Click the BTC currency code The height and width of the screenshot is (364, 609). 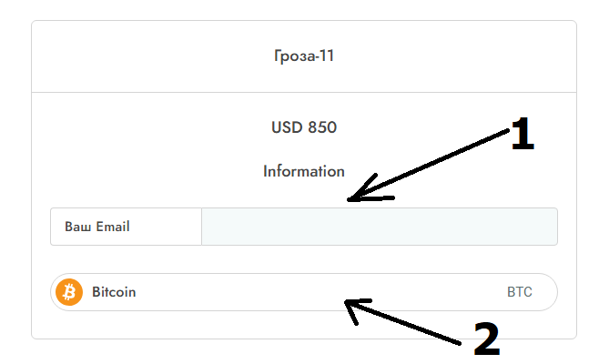[519, 292]
